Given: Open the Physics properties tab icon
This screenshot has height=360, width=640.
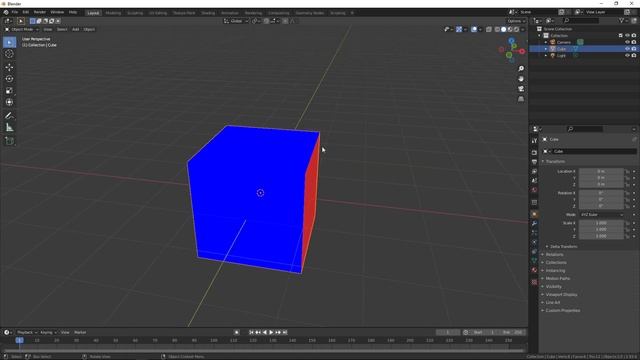Looking at the screenshot, I should click(534, 242).
